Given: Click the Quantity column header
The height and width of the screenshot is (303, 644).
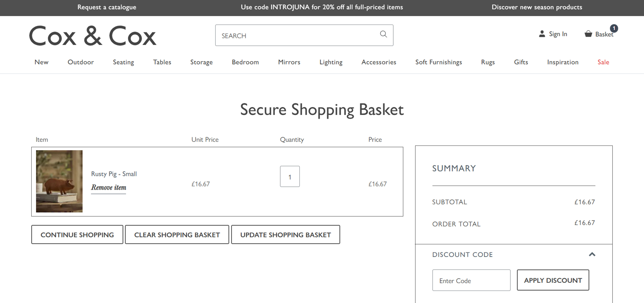Looking at the screenshot, I should [x=292, y=140].
